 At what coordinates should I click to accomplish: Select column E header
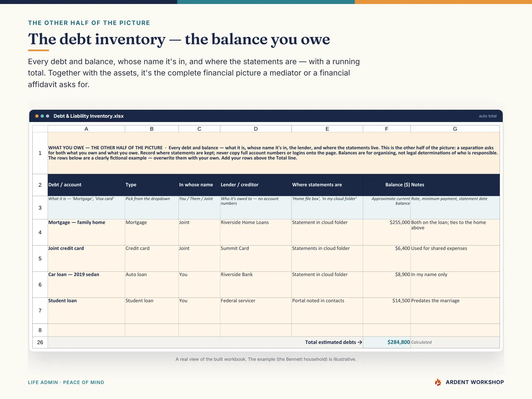[x=327, y=129]
